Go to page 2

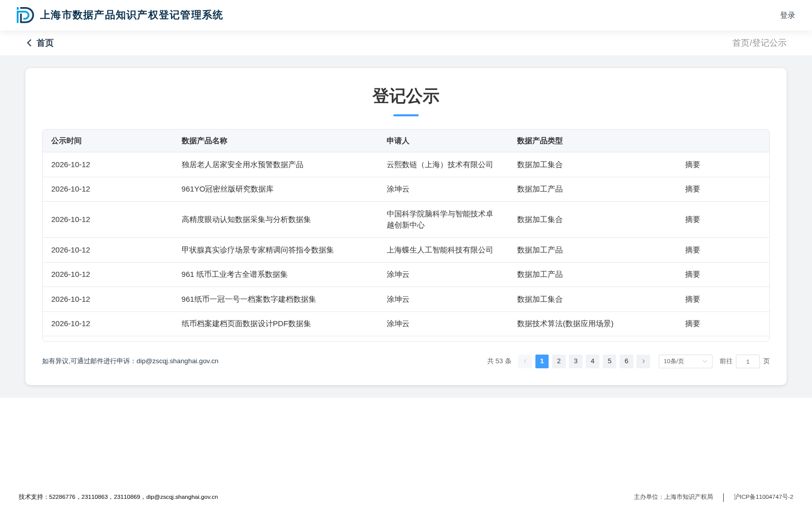(559, 361)
